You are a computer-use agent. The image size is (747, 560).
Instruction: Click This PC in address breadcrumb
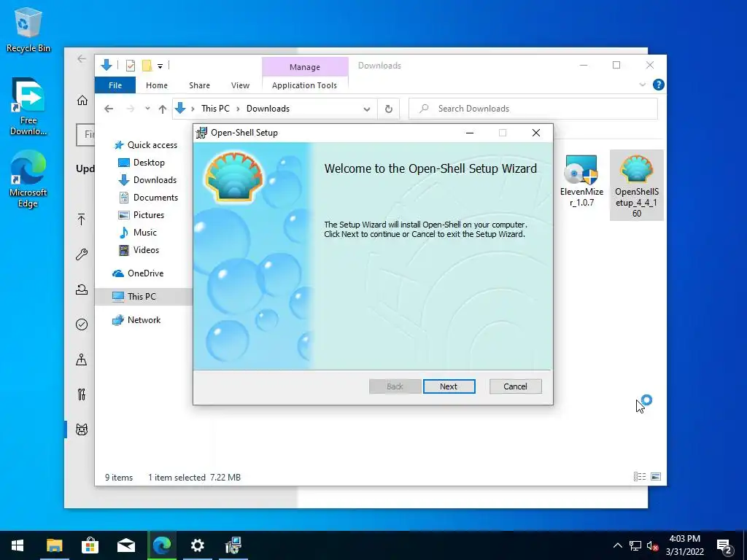pyautogui.click(x=215, y=109)
